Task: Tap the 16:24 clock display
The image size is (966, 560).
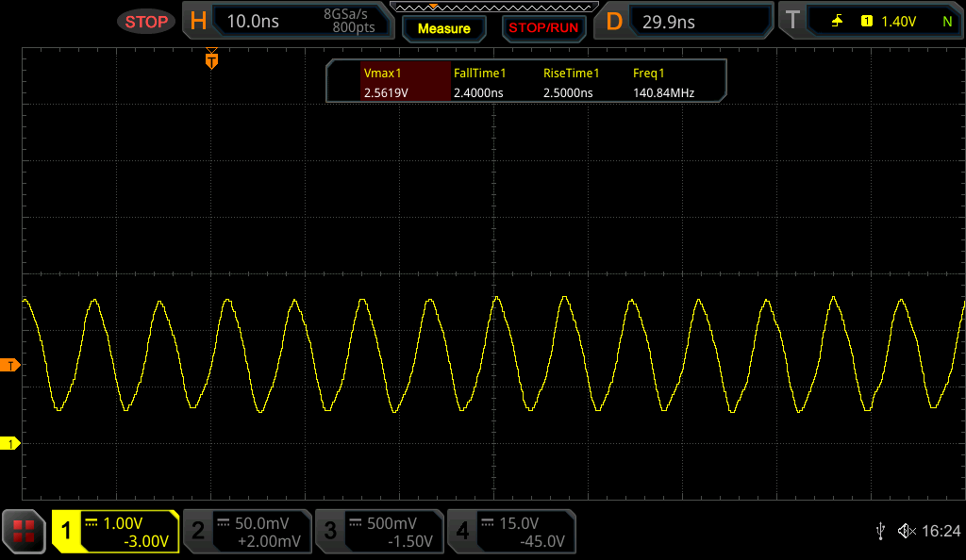Action: pos(941,531)
